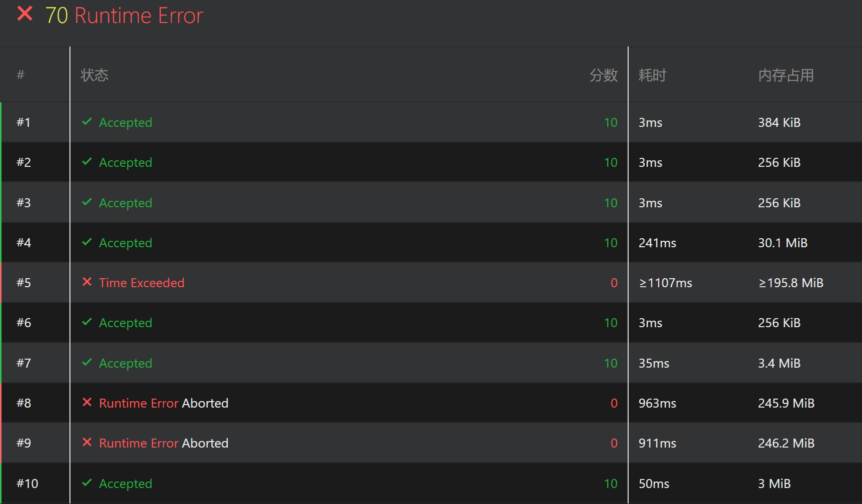The width and height of the screenshot is (862, 504).
Task: Click the green checkmark on test #10
Action: (x=87, y=483)
